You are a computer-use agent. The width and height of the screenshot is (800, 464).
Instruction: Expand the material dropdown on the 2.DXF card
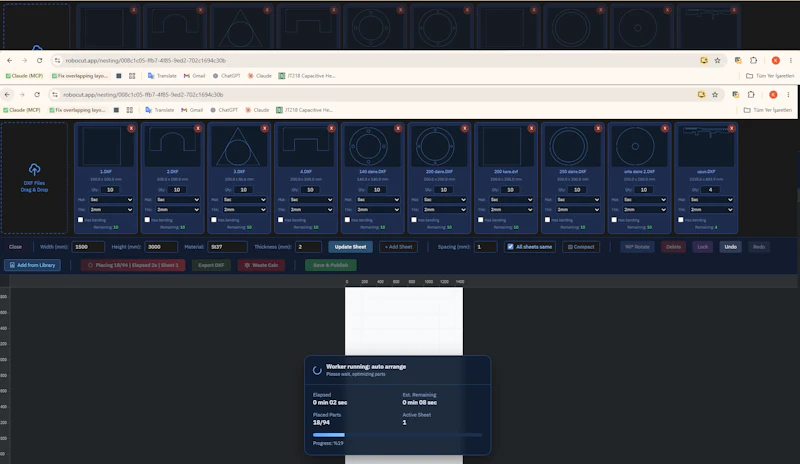tap(178, 200)
